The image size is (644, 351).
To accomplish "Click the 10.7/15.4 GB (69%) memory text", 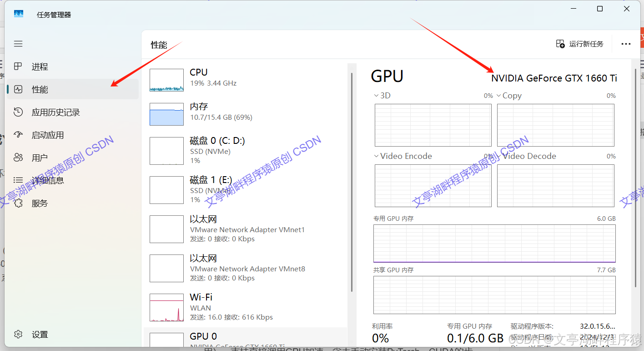I will [221, 117].
